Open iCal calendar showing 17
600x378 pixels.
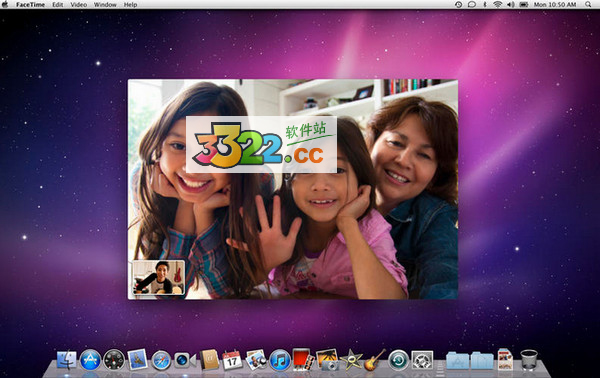pos(232,360)
